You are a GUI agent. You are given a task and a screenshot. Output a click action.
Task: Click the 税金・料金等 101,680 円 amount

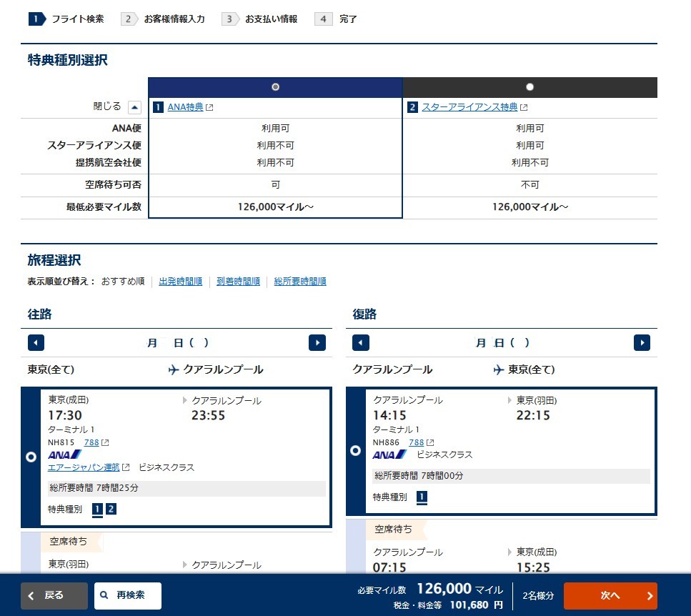tap(448, 605)
